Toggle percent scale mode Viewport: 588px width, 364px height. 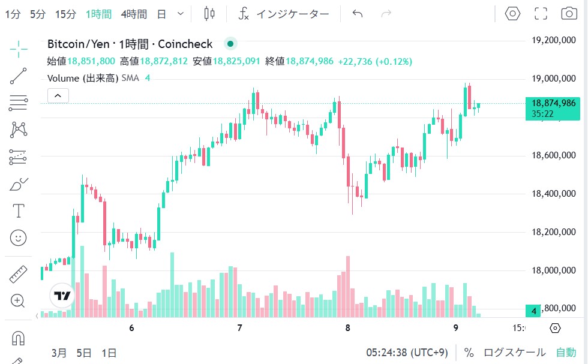tap(469, 353)
